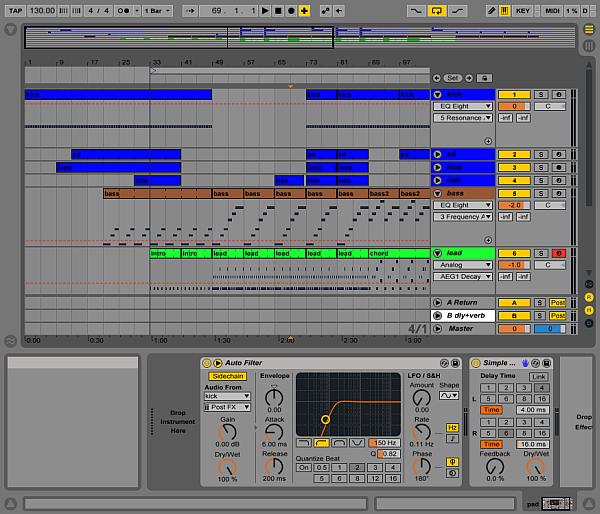Expand the ride track fold arrow
The image size is (600, 514).
(437, 180)
